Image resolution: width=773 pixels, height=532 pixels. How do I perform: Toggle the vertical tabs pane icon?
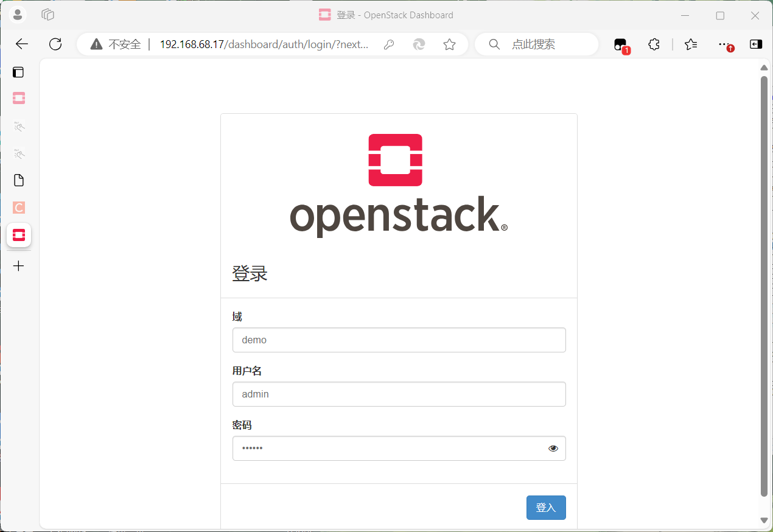[19, 72]
